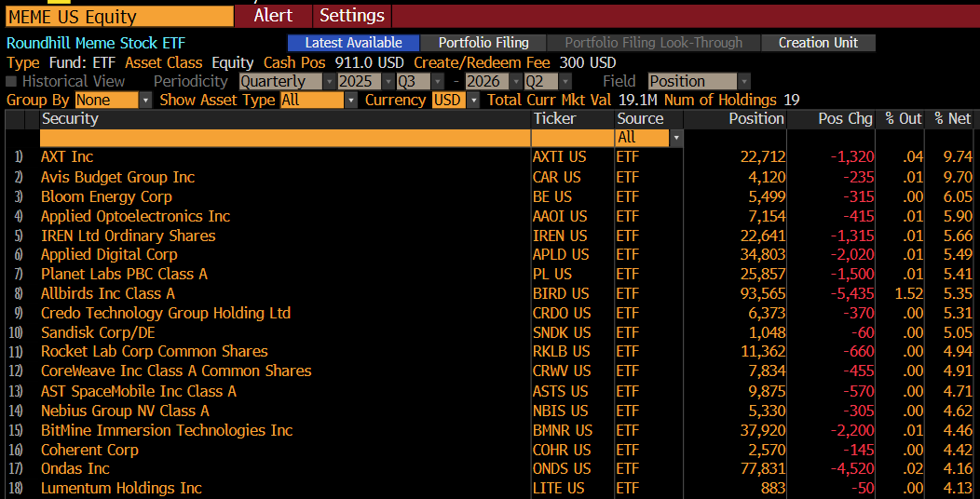Screen dimensions: 980x499
Task: Click the position value 93,565
Action: pos(761,293)
